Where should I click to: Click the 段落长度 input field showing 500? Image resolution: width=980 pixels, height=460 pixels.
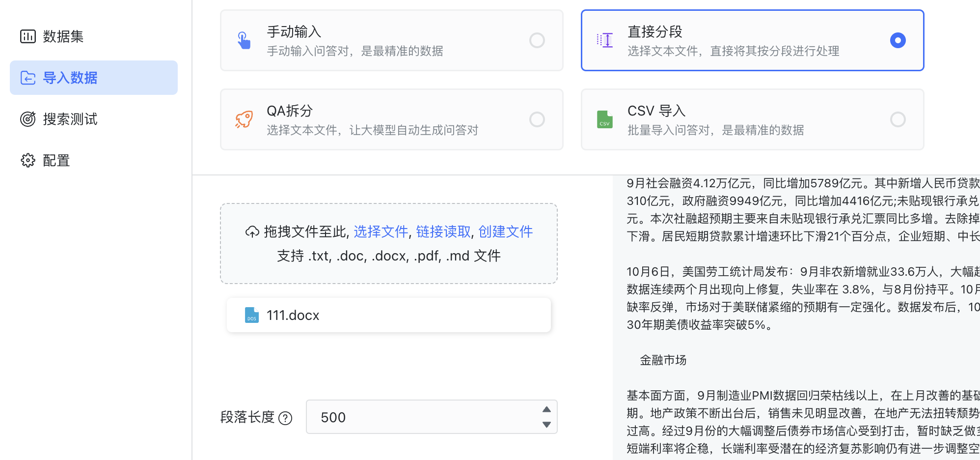coord(432,417)
